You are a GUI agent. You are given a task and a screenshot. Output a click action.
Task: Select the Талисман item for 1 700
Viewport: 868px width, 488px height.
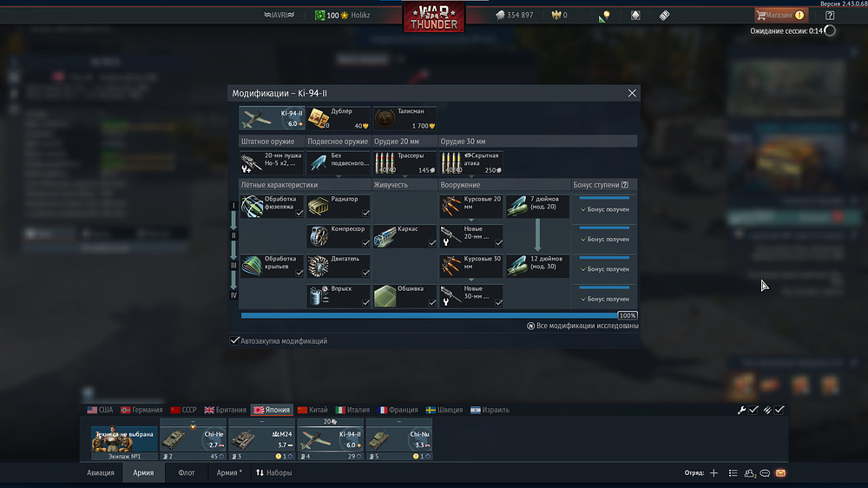(x=404, y=119)
